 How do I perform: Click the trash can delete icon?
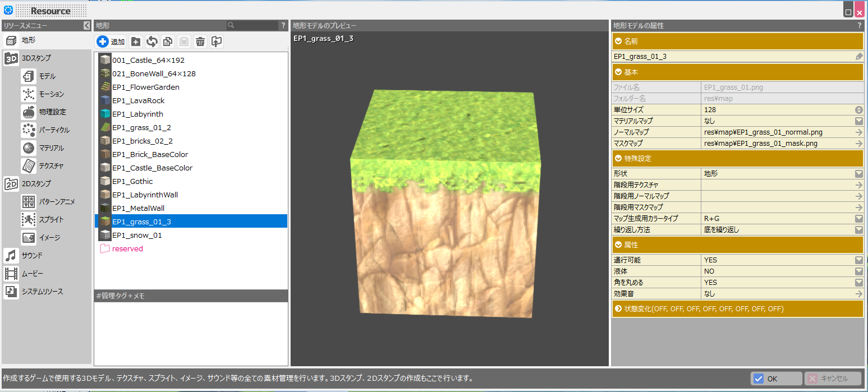click(x=200, y=41)
